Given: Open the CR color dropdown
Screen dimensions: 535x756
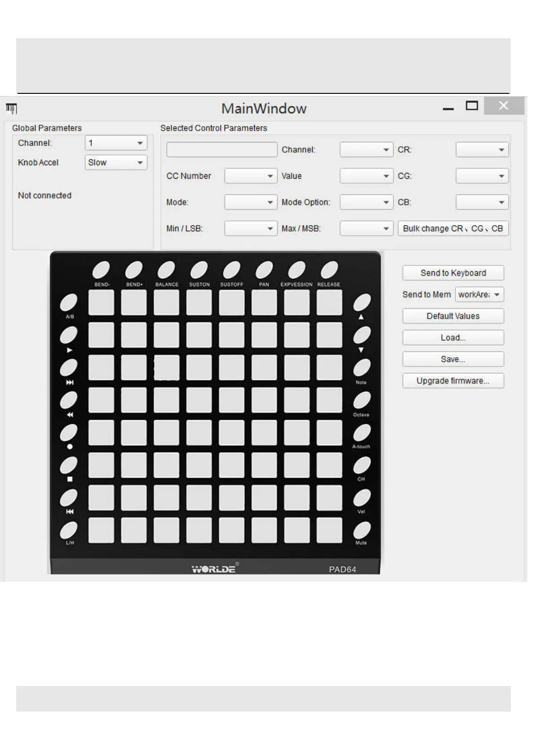Looking at the screenshot, I should pos(482,149).
